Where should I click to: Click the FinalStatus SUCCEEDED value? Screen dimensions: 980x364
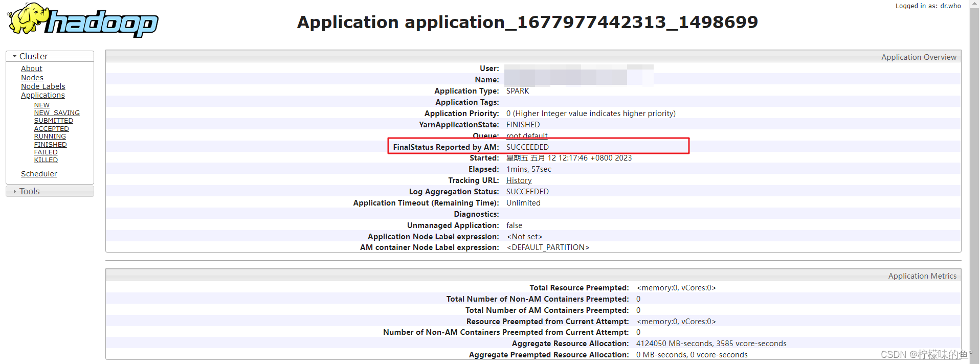(x=527, y=147)
